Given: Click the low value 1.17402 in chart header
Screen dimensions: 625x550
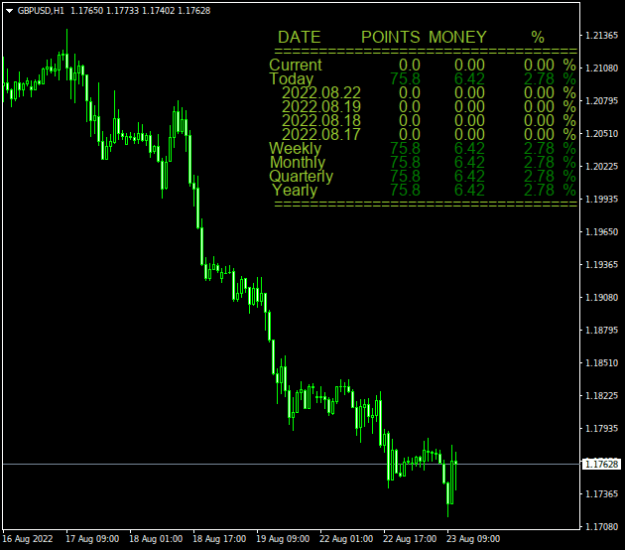Looking at the screenshot, I should pyautogui.click(x=158, y=11).
